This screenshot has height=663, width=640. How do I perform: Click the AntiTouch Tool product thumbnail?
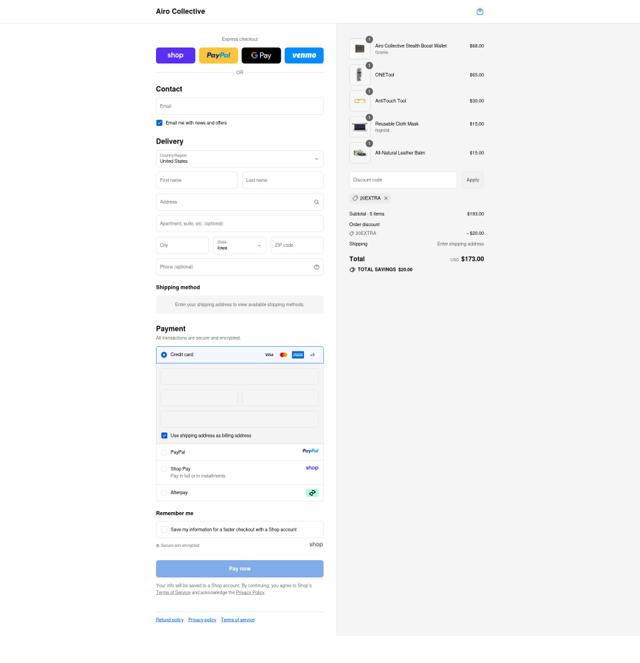(x=360, y=101)
